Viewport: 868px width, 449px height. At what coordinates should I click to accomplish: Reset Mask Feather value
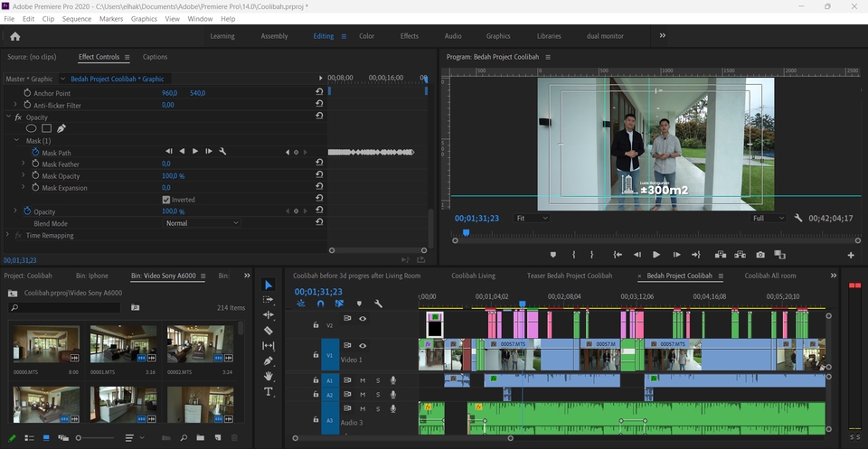[319, 164]
